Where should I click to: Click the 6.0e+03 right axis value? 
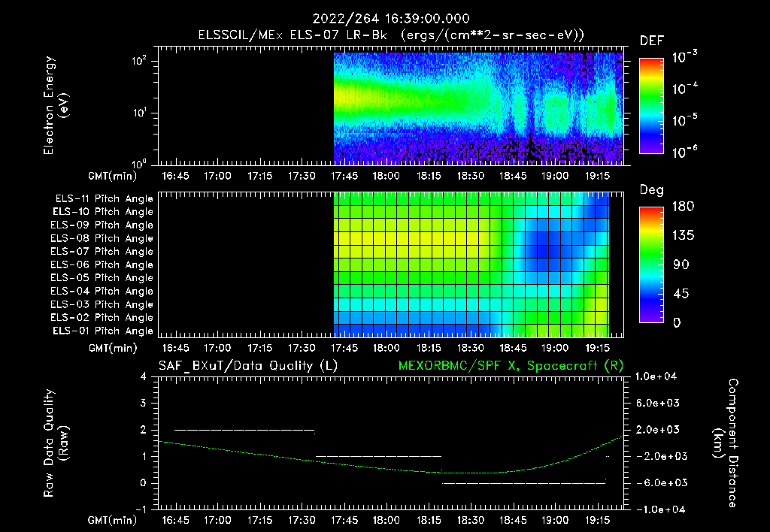click(657, 404)
